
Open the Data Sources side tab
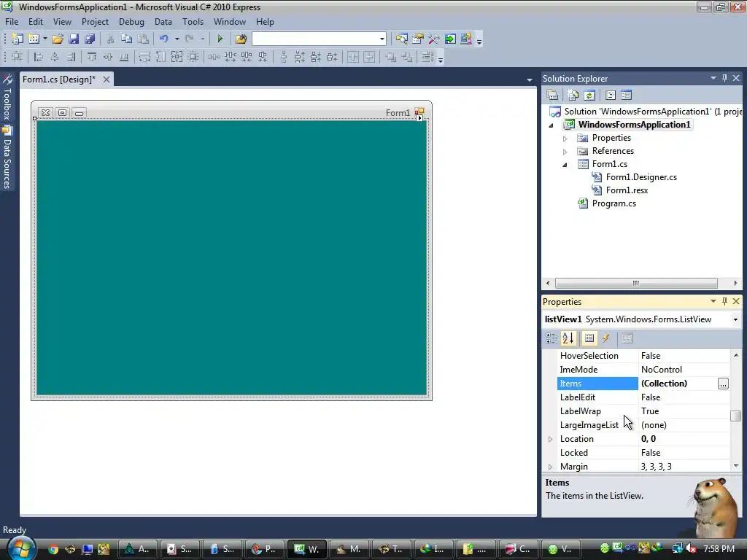pyautogui.click(x=7, y=157)
